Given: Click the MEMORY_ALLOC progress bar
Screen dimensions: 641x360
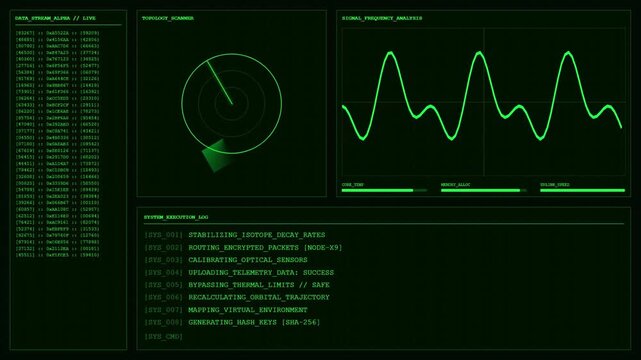Looking at the screenshot, I should tap(484, 190).
